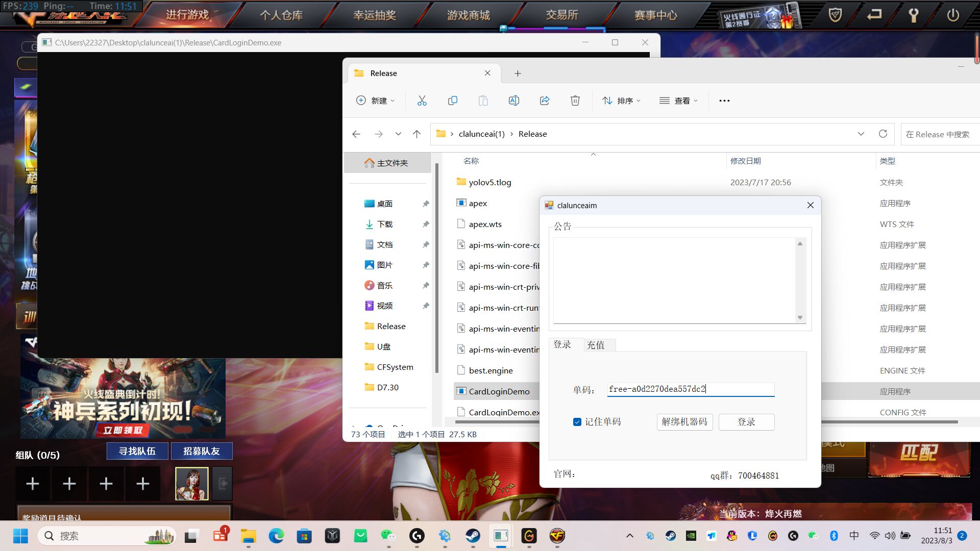
Task: Click the Delete trash icon in Explorer
Action: pos(575,101)
